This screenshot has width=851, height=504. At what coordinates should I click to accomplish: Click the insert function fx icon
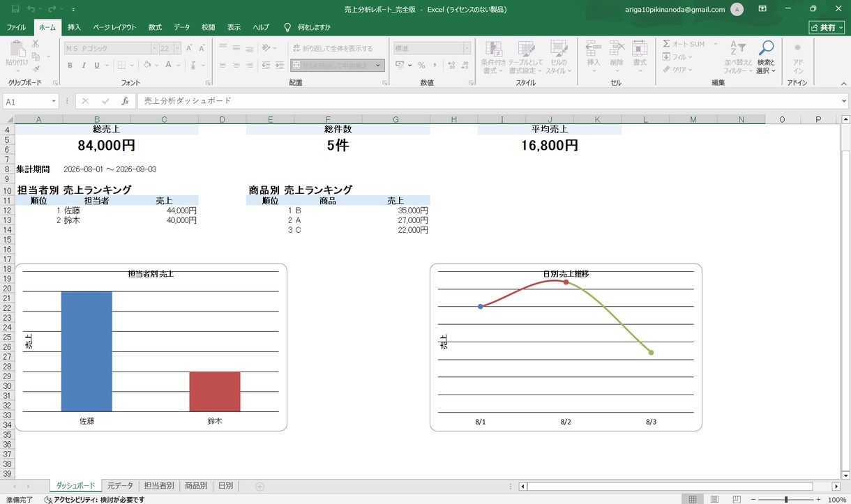coord(126,101)
